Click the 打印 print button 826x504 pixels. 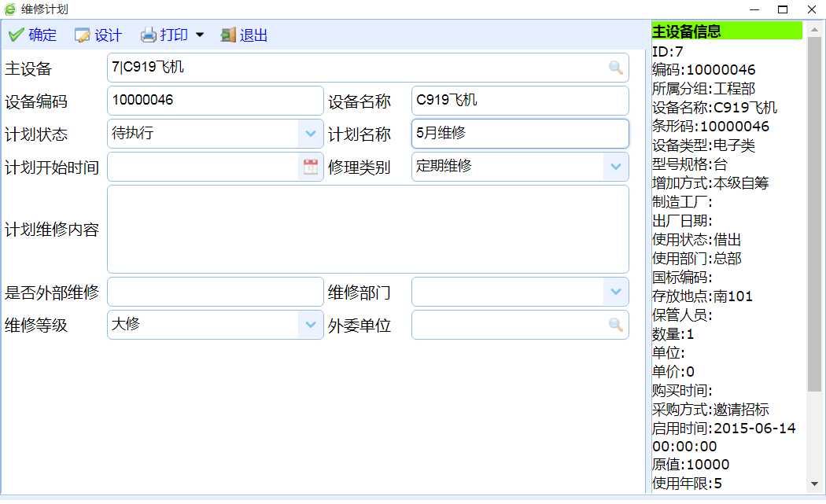click(164, 35)
